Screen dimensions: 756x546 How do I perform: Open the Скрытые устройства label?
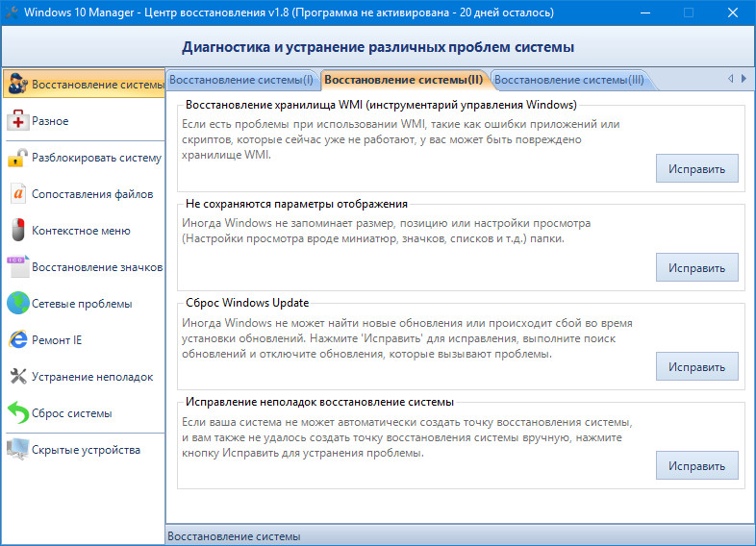point(86,450)
